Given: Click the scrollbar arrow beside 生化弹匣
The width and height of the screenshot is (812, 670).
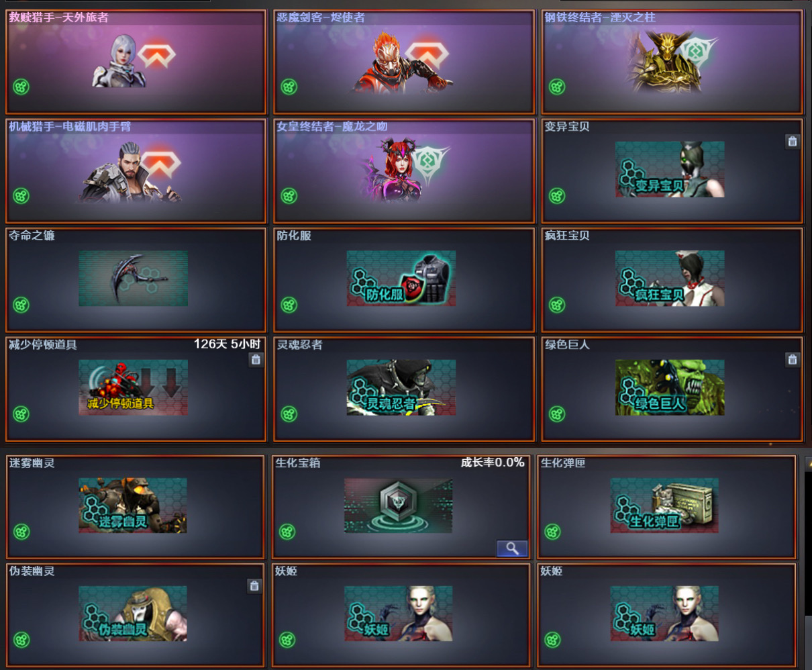Looking at the screenshot, I should [x=808, y=463].
